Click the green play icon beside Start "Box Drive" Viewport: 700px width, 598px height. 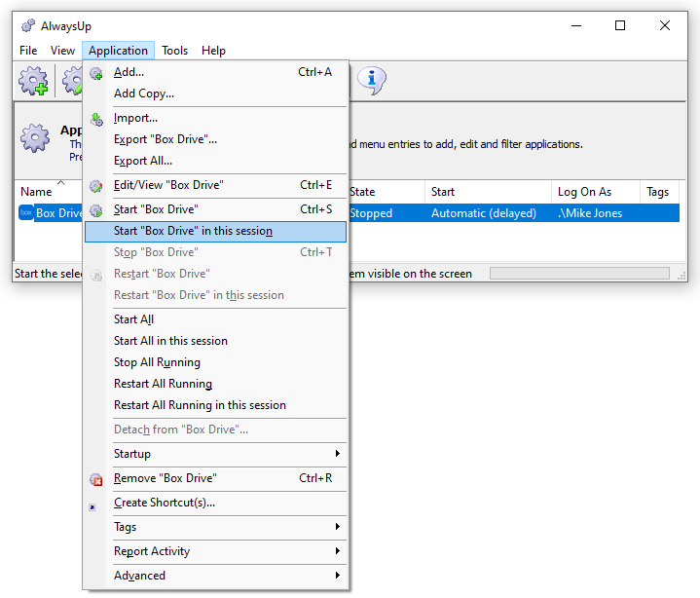(x=96, y=210)
